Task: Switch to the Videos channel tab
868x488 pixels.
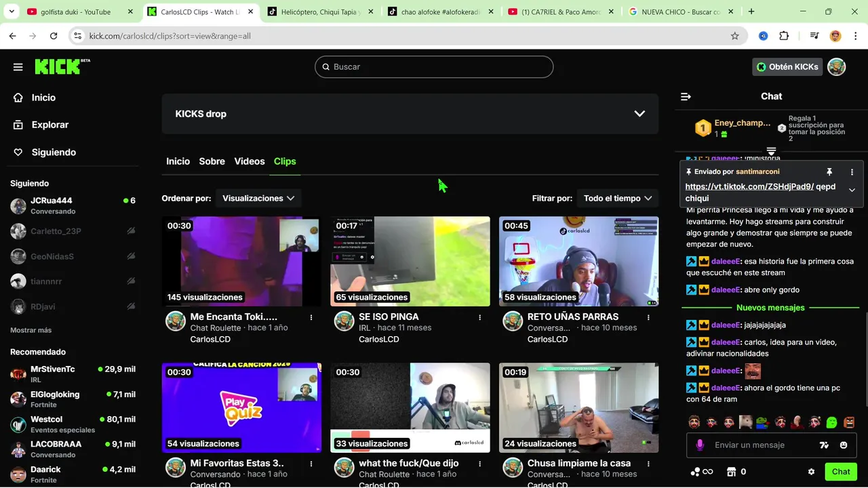Action: pyautogui.click(x=250, y=161)
